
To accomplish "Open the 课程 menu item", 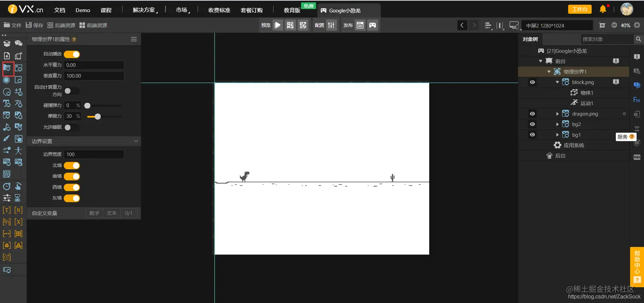I will [106, 10].
